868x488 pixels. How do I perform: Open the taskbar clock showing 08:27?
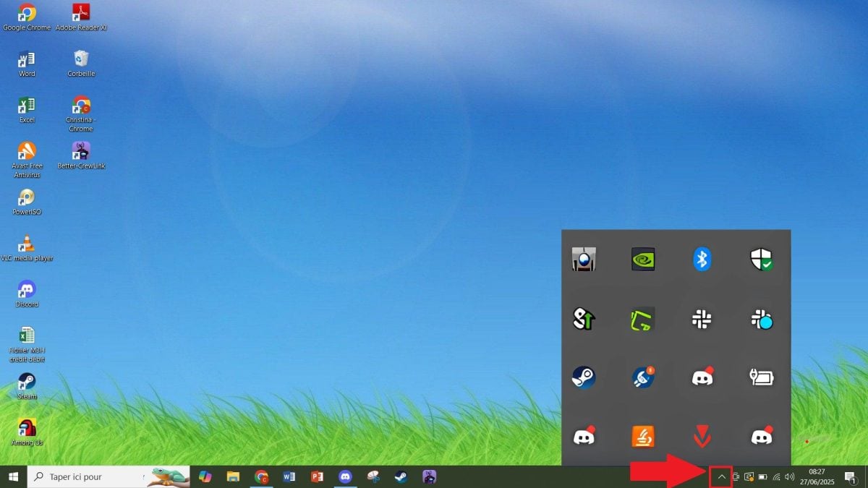coord(817,477)
